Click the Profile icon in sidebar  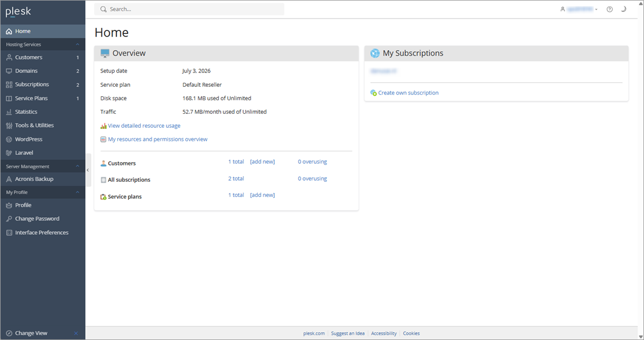tap(9, 205)
